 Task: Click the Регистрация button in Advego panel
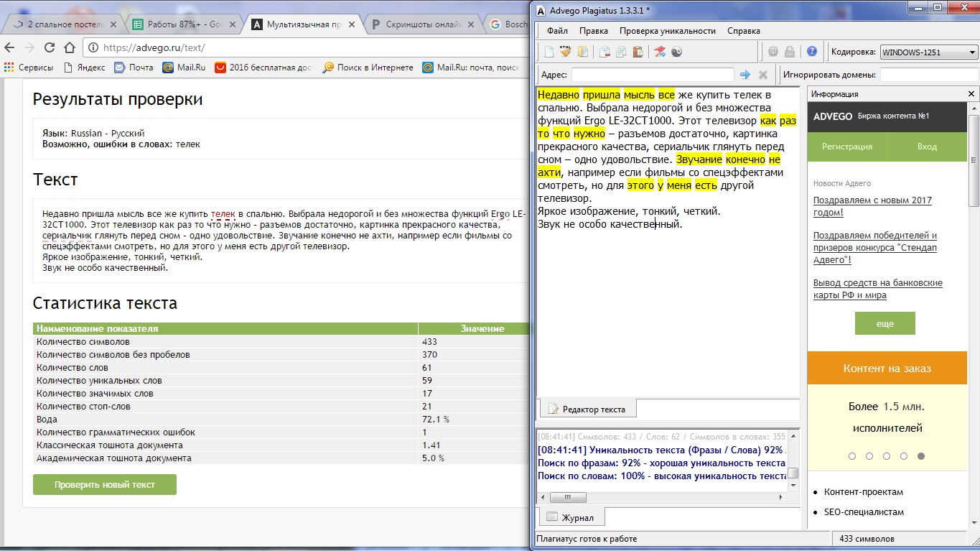847,146
